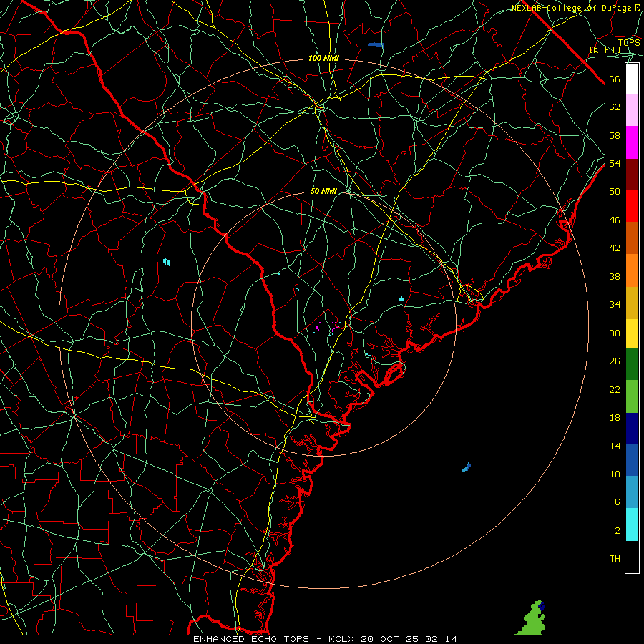Click the yellow legend swatch near 30
This screenshot has width=644, height=644.
click(632, 333)
